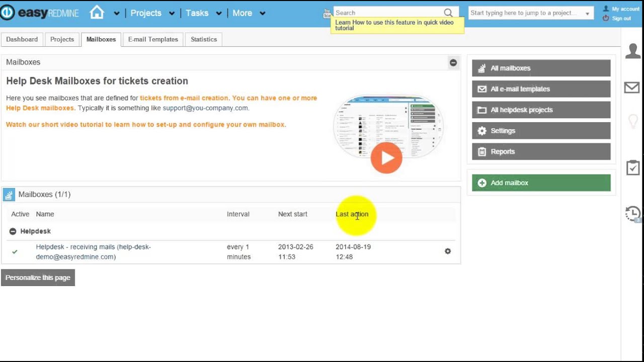Sort by Interval column header
The height and width of the screenshot is (362, 644).
(x=238, y=214)
